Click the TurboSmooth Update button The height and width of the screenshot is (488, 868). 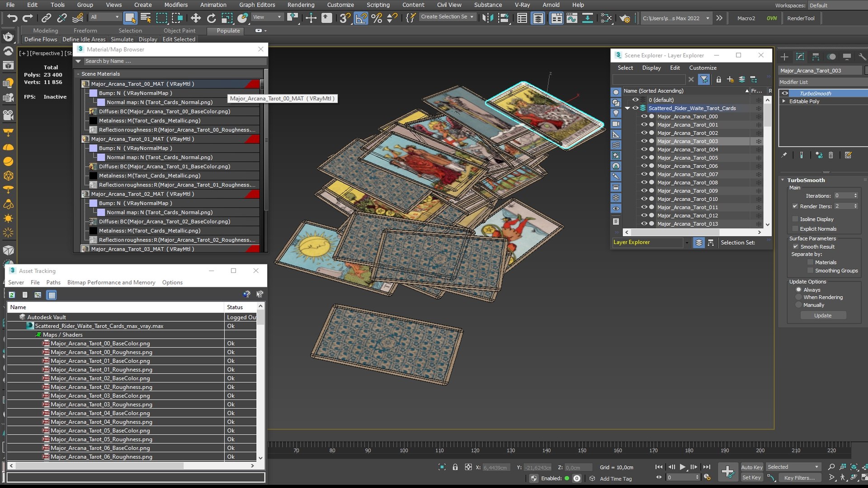(x=823, y=315)
